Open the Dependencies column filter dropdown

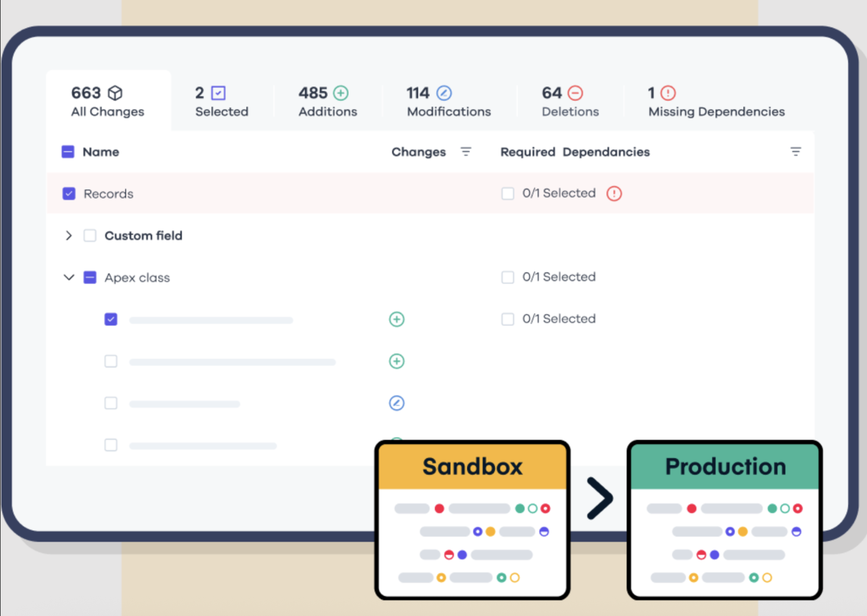795,151
